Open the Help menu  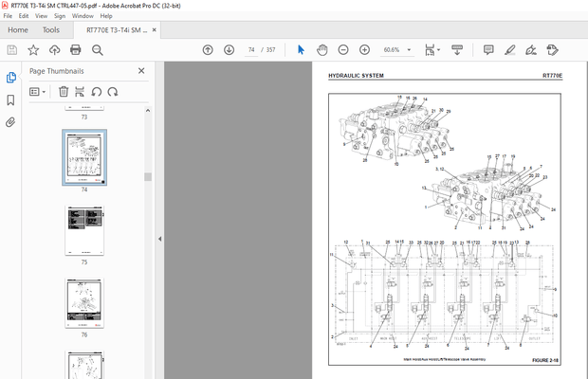(106, 16)
